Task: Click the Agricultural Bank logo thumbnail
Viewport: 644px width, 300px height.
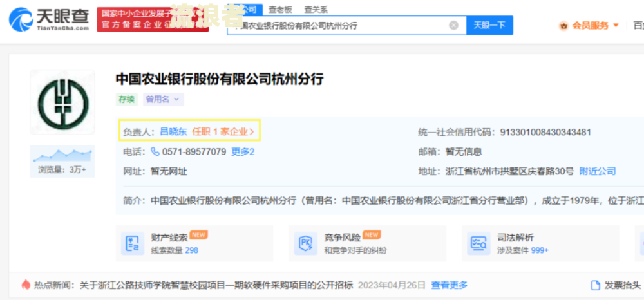Action: [x=62, y=102]
